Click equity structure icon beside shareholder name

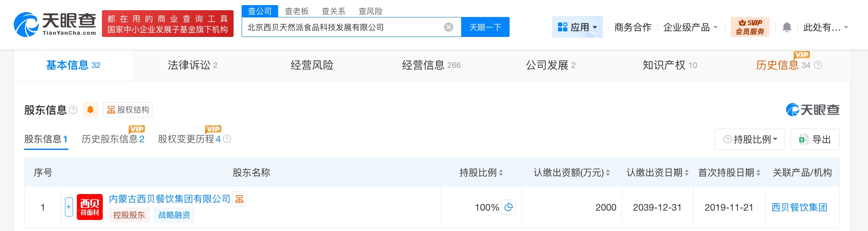coord(240,199)
